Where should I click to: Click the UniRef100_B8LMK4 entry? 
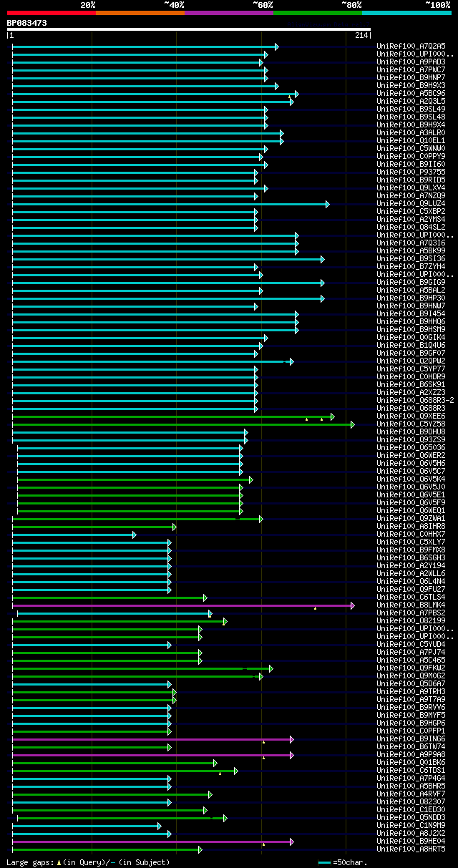[x=412, y=605]
